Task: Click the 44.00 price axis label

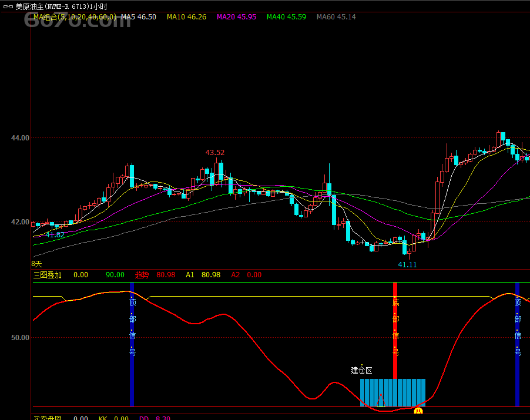Action: coord(19,138)
